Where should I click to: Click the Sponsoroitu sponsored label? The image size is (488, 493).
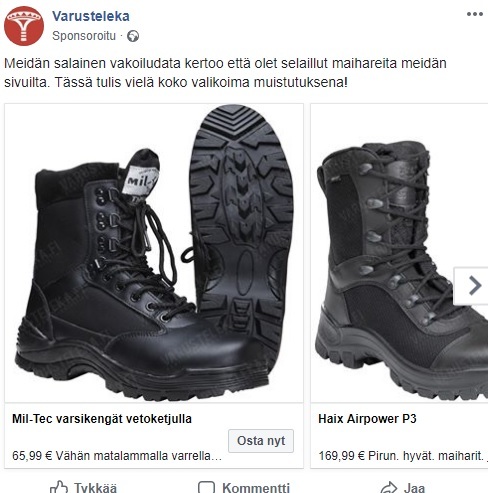84,36
